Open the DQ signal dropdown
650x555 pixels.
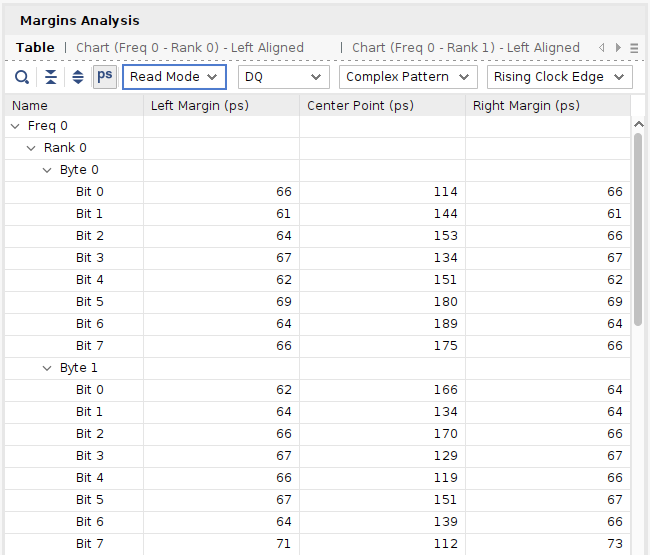[x=283, y=77]
